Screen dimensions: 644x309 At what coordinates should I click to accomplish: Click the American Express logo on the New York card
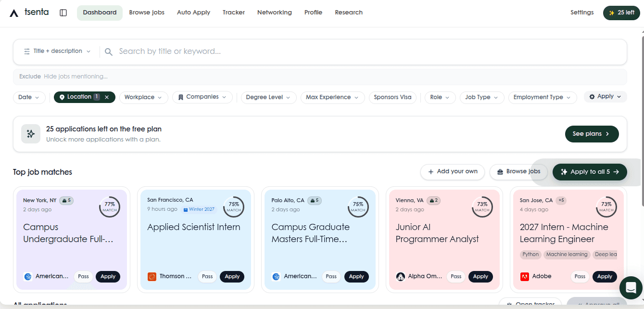pos(28,277)
